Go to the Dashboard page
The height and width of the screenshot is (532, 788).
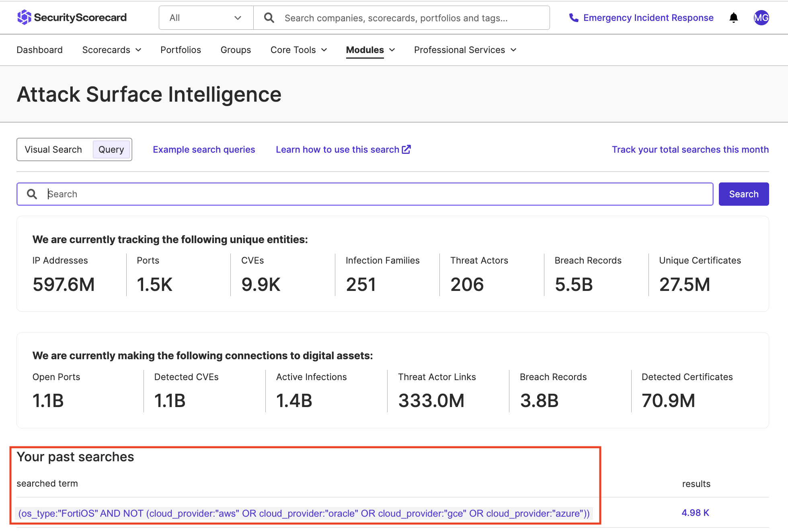coord(39,50)
